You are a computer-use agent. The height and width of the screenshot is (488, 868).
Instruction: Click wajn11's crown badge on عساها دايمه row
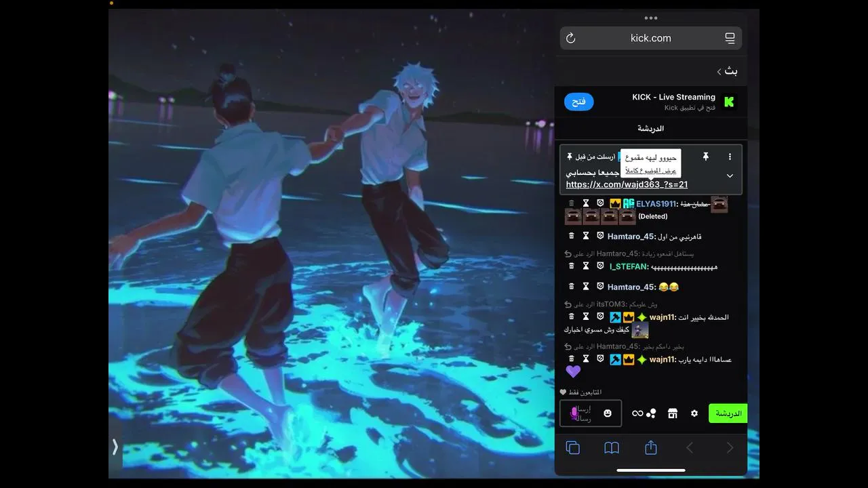pyautogui.click(x=629, y=360)
